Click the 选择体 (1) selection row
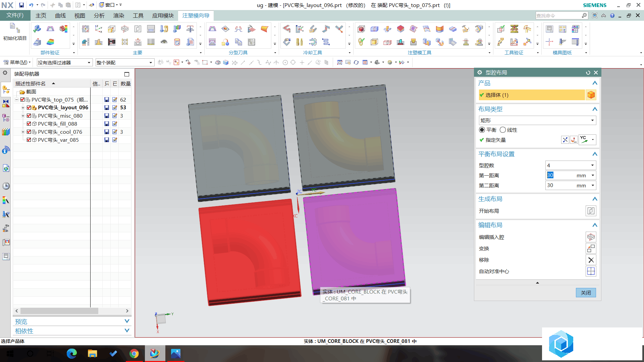Viewport: 644px width, 362px height. 532,95
